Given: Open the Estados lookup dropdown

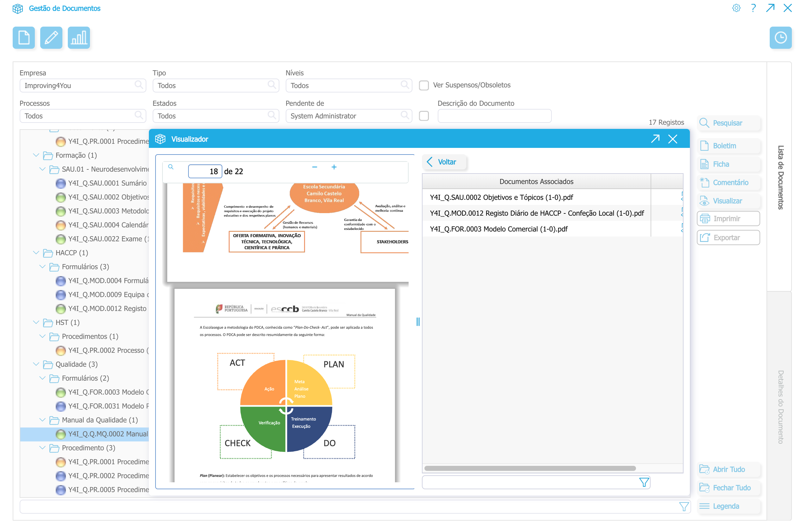Looking at the screenshot, I should pos(271,115).
